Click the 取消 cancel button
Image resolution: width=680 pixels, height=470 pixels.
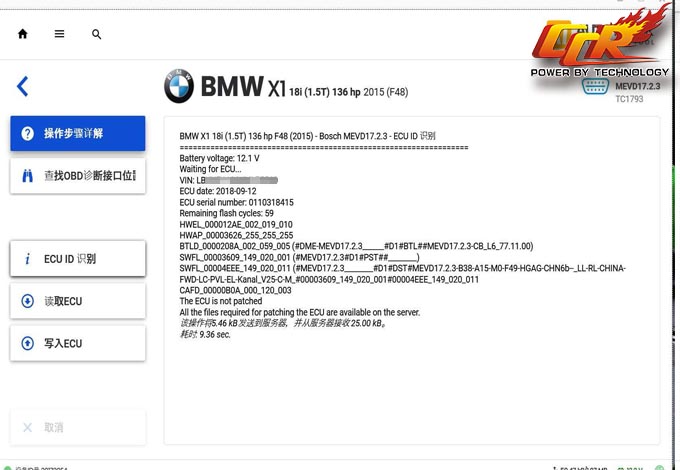click(x=78, y=428)
